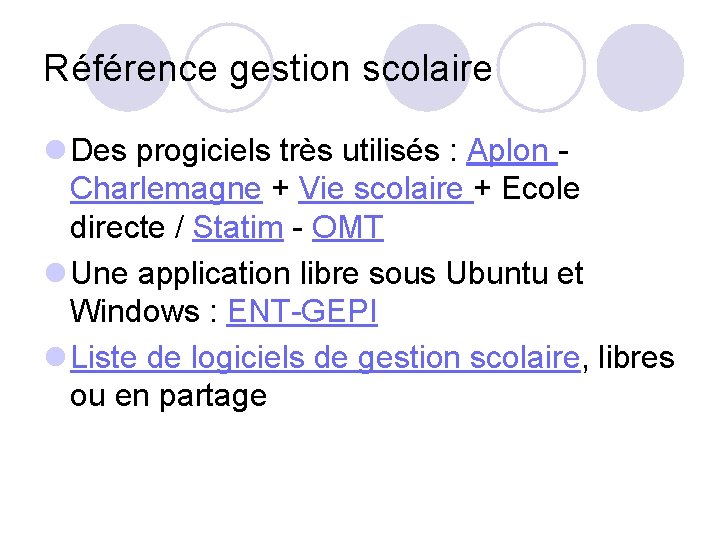Select the leftmost filled lavender circle
The height and width of the screenshot is (540, 720).
click(x=129, y=68)
